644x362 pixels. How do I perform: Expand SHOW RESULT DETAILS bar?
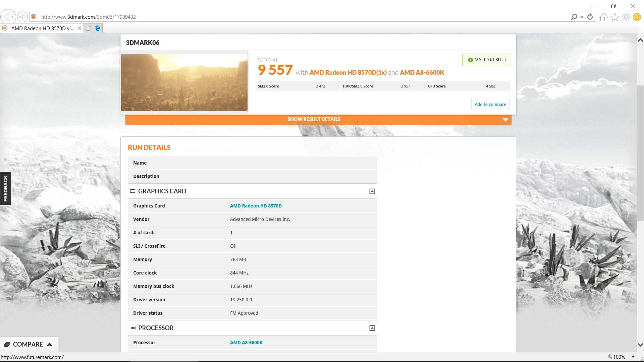(x=318, y=119)
